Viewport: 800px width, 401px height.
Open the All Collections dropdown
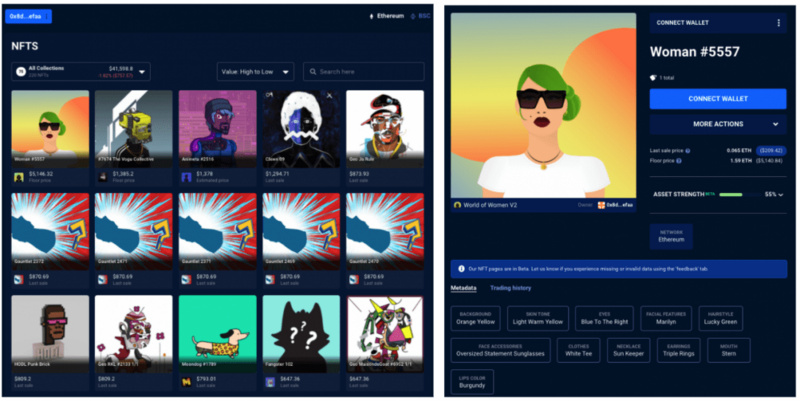point(81,72)
